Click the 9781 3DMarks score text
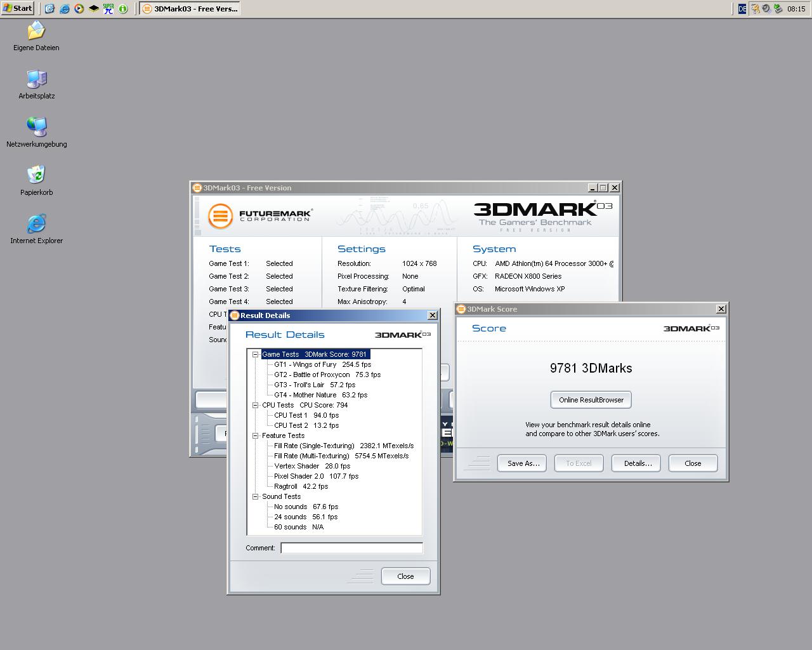The width and height of the screenshot is (812, 650). click(x=591, y=368)
